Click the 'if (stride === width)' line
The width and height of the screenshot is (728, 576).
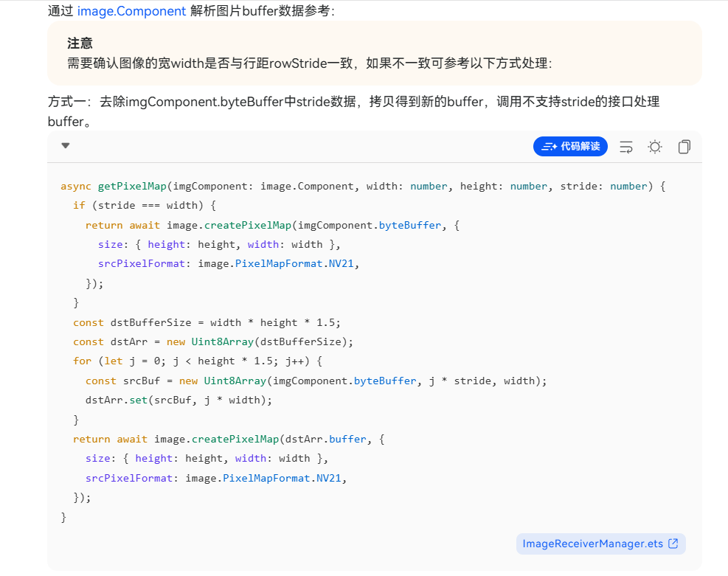click(145, 206)
